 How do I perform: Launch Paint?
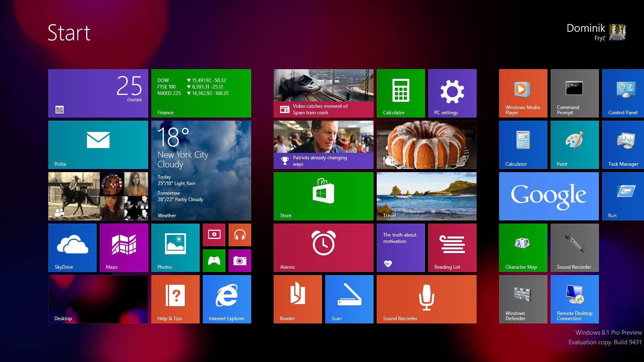pyautogui.click(x=574, y=144)
